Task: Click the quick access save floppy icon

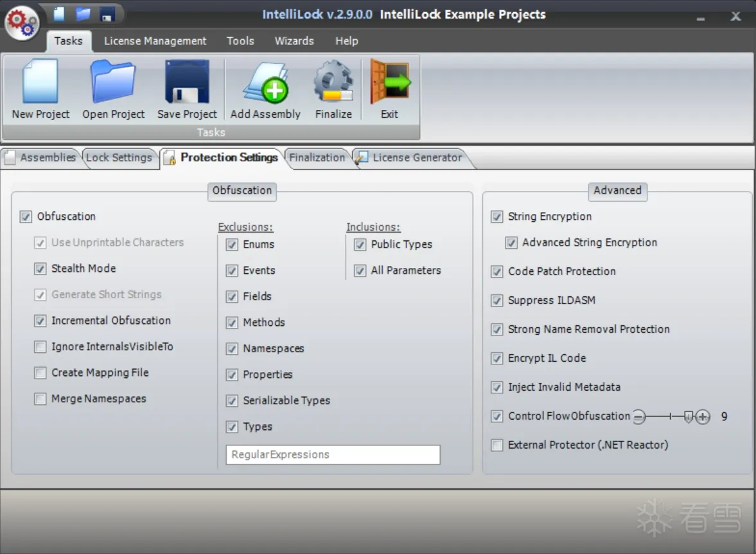Action: point(107,14)
